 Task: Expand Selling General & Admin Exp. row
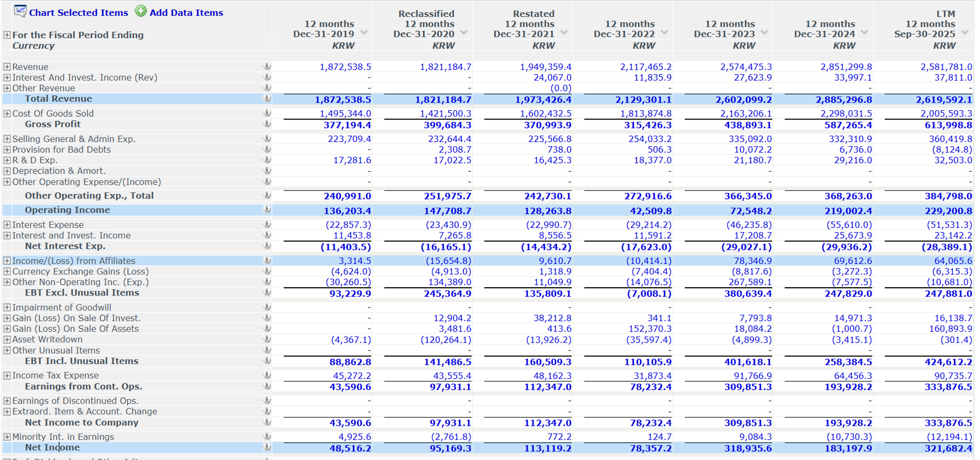pos(7,139)
